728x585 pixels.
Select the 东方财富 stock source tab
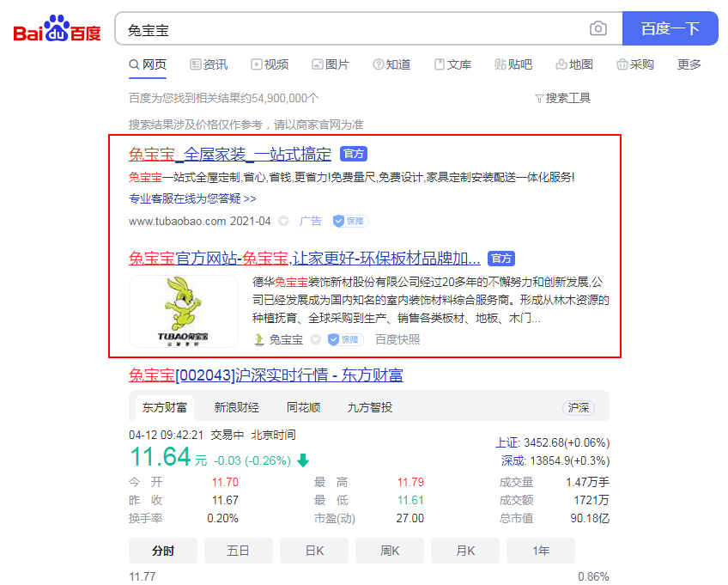point(164,407)
